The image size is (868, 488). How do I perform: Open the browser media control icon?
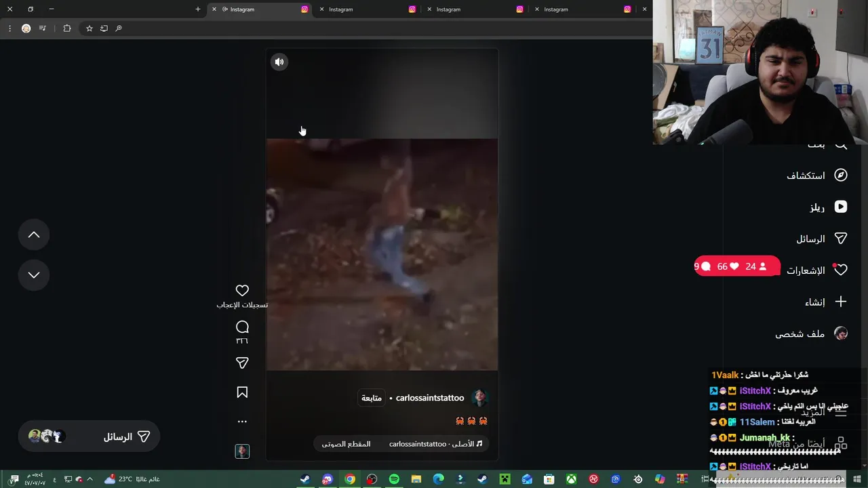coord(43,28)
